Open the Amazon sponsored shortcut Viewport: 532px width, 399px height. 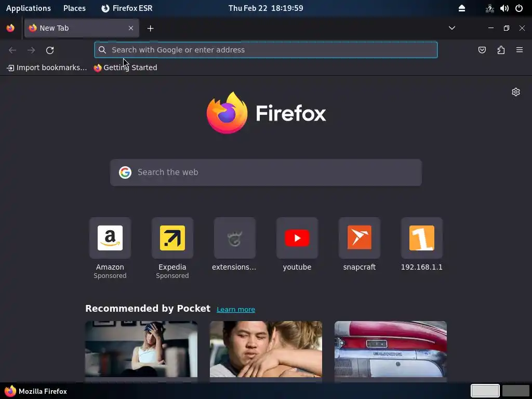click(x=110, y=248)
